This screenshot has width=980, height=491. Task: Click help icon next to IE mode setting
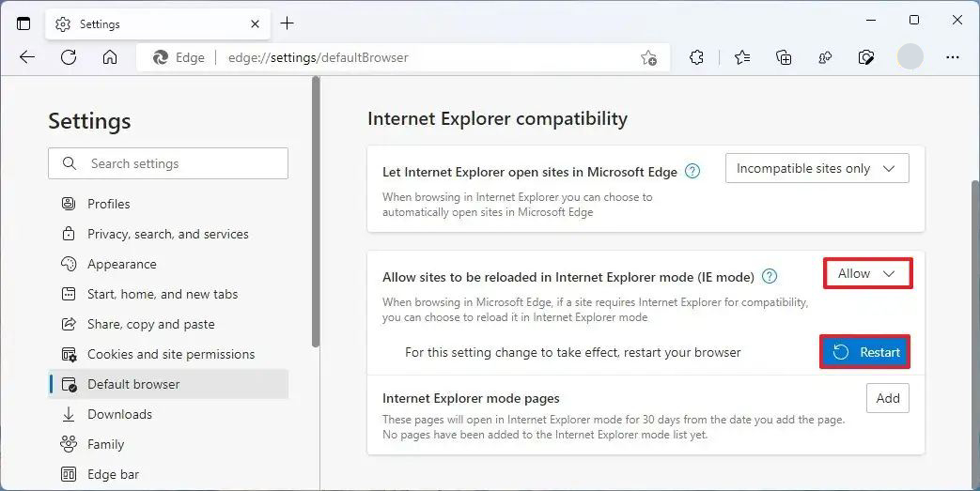770,276
